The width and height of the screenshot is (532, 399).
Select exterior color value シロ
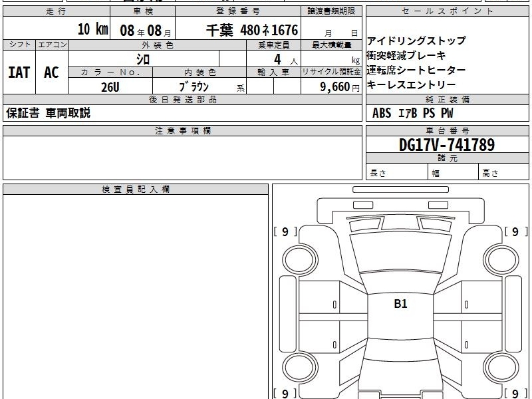point(143,59)
